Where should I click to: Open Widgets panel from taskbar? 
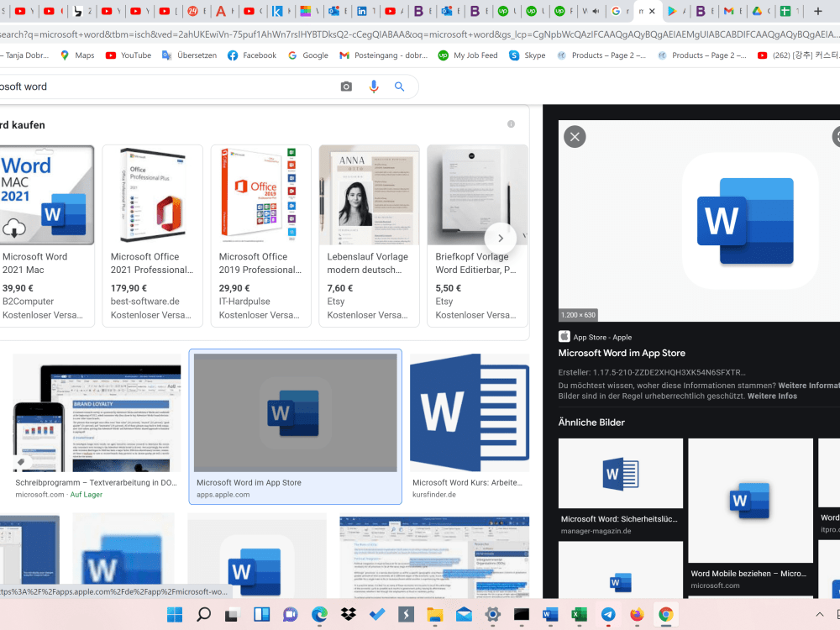(261, 615)
